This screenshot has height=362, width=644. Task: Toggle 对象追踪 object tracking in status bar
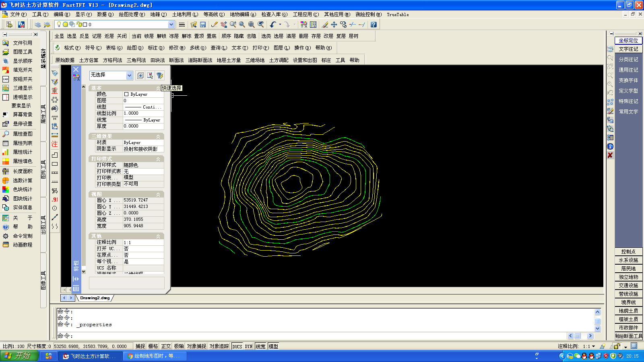click(219, 346)
